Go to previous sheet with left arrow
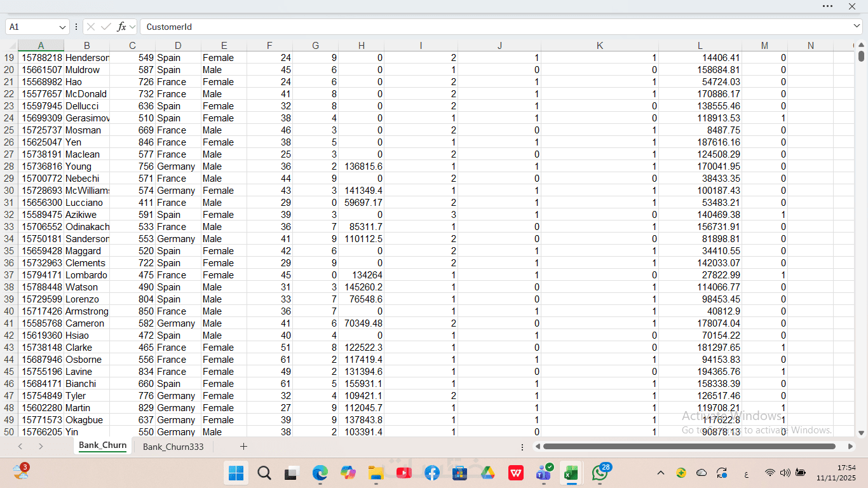The image size is (868, 488). [20, 446]
